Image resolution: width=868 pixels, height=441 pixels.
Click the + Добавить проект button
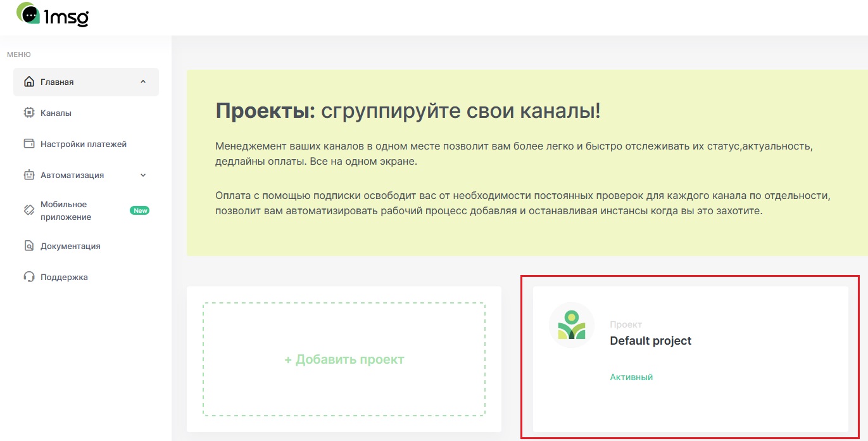coord(344,360)
